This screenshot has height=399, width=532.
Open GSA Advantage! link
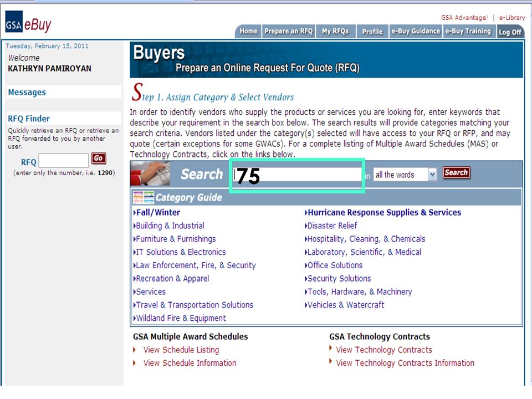pos(464,18)
